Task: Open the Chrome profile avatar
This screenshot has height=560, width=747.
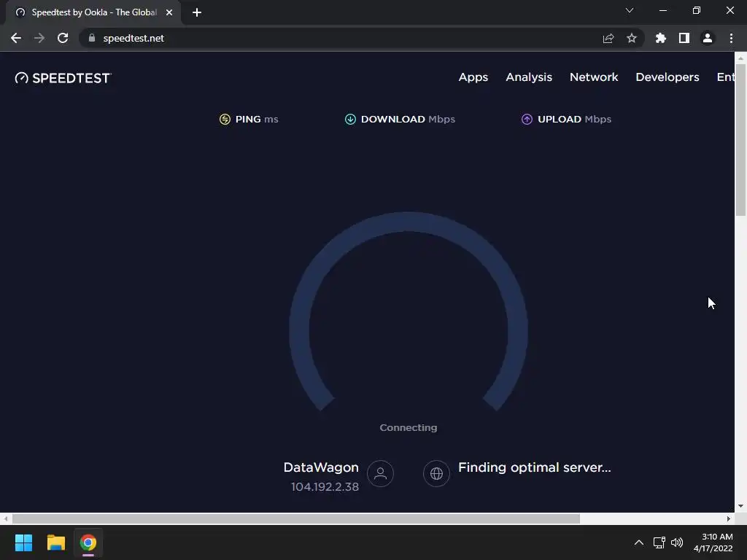Action: point(708,38)
